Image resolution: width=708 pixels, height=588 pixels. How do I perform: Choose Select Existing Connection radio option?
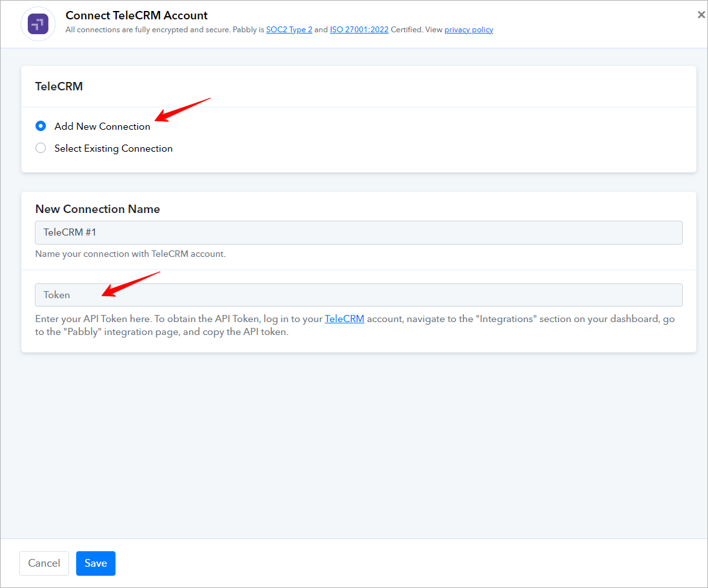point(41,148)
